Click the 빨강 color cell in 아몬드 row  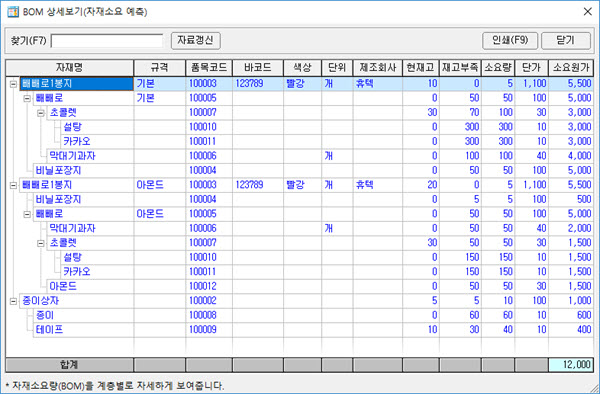(303, 185)
